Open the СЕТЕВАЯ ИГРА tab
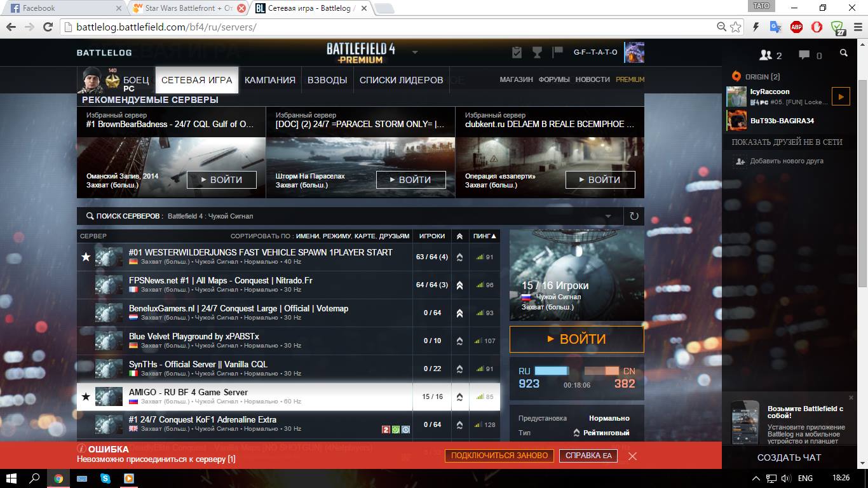 pos(197,80)
